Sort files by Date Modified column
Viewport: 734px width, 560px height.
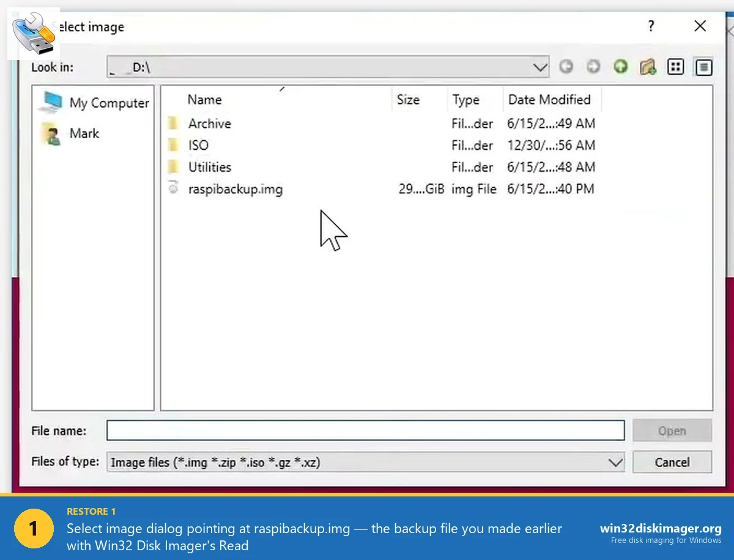548,99
